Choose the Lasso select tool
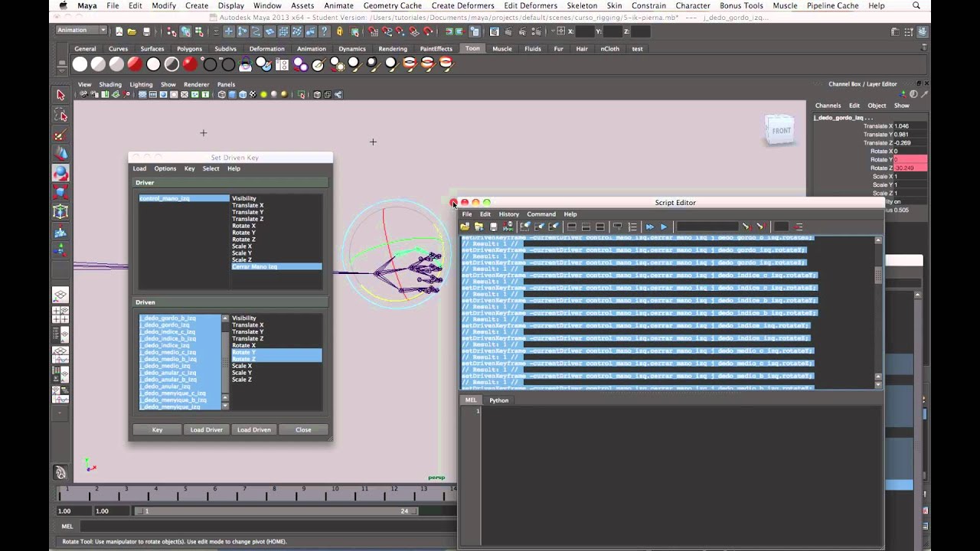 pyautogui.click(x=60, y=116)
